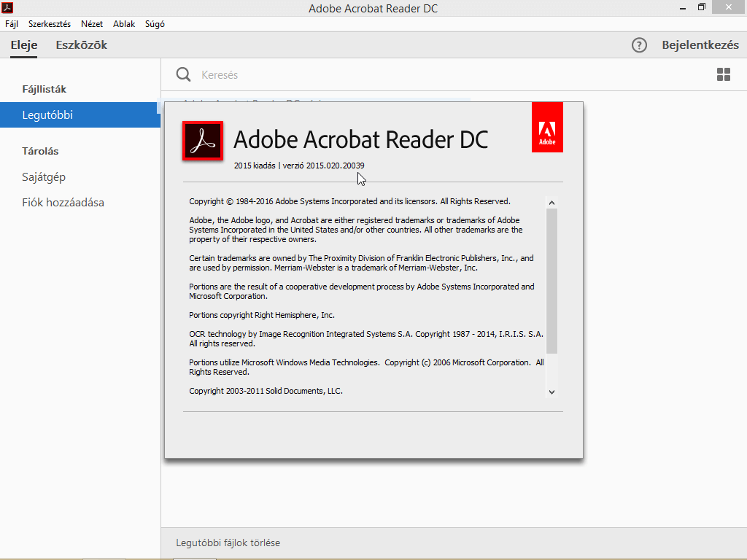This screenshot has height=560, width=747.
Task: Switch to the Eleje tab
Action: [x=24, y=45]
